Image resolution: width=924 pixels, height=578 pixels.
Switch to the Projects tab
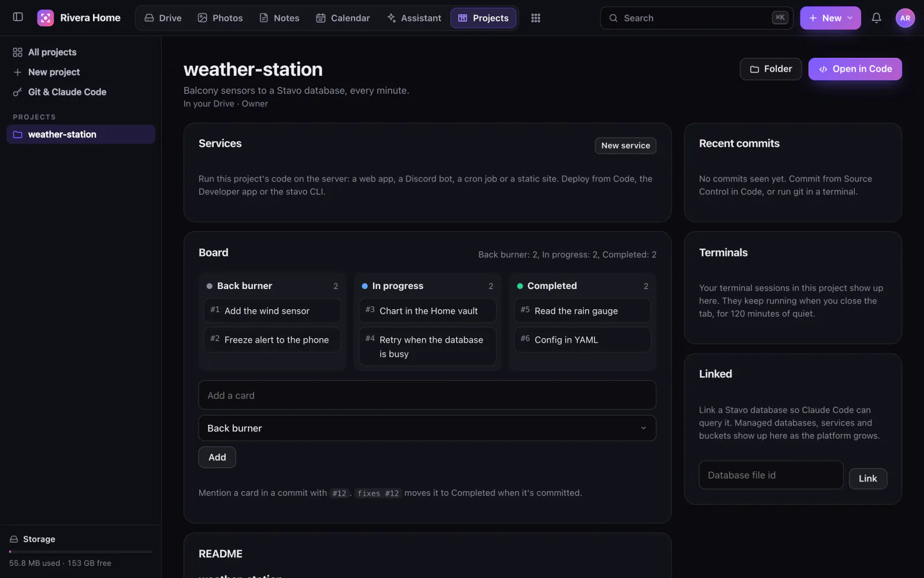click(x=483, y=18)
